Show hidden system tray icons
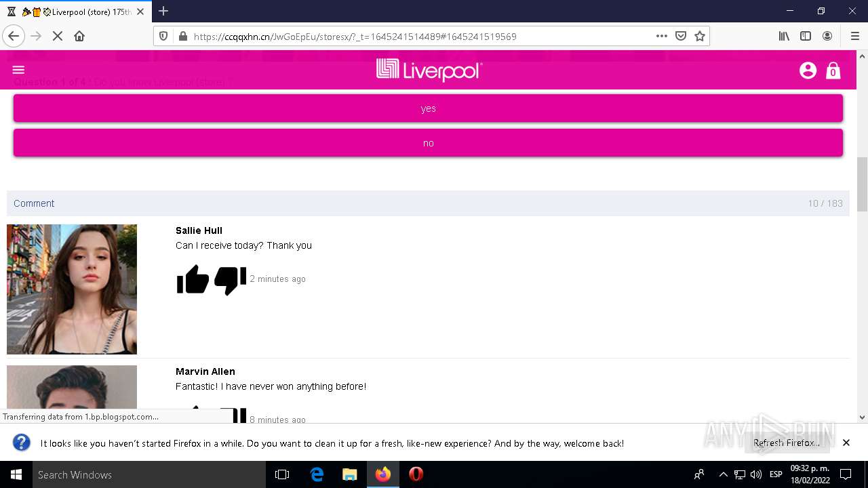The height and width of the screenshot is (488, 868). [x=723, y=474]
